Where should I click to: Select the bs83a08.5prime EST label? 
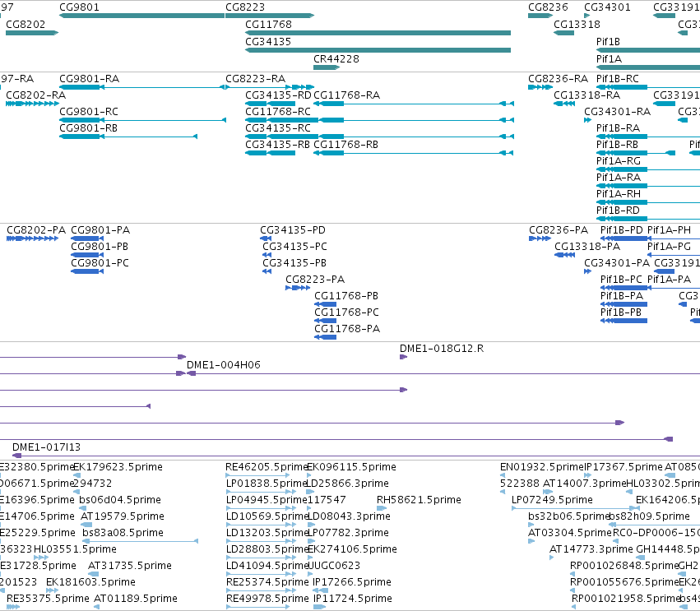pyautogui.click(x=123, y=533)
